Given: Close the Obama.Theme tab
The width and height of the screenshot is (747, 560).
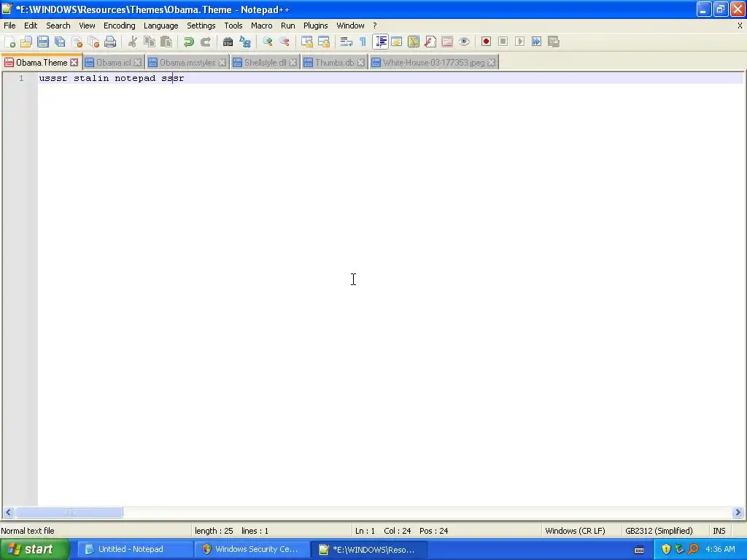Looking at the screenshot, I should click(74, 63).
